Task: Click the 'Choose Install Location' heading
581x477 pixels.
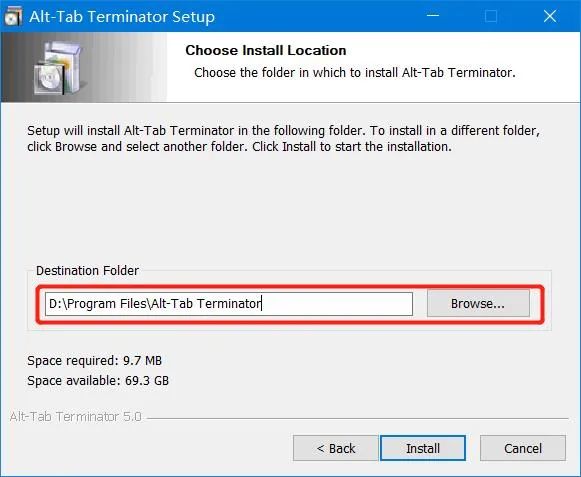Action: (x=266, y=50)
